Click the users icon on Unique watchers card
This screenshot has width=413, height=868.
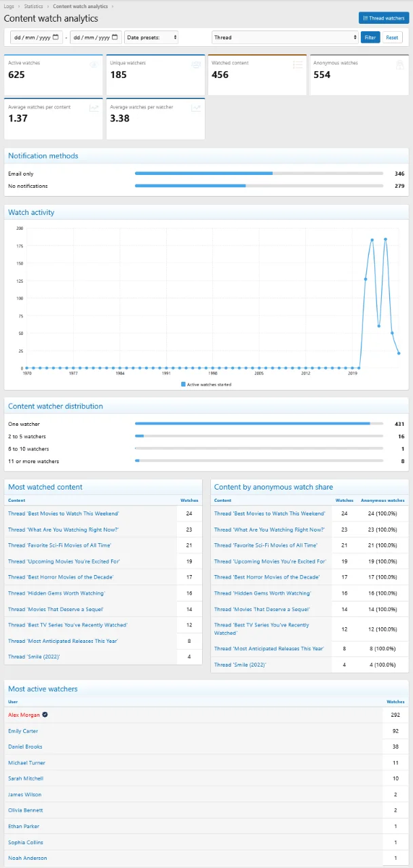[195, 64]
